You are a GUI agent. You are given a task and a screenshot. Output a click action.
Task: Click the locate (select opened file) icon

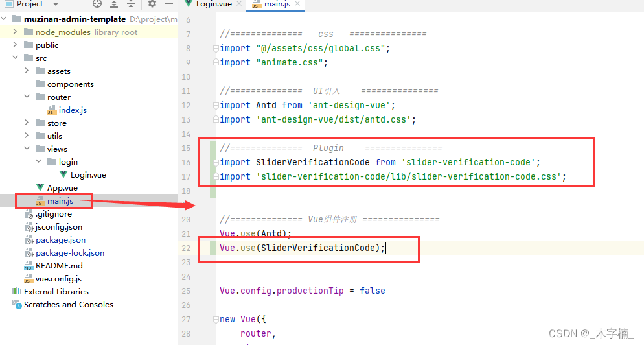(97, 4)
